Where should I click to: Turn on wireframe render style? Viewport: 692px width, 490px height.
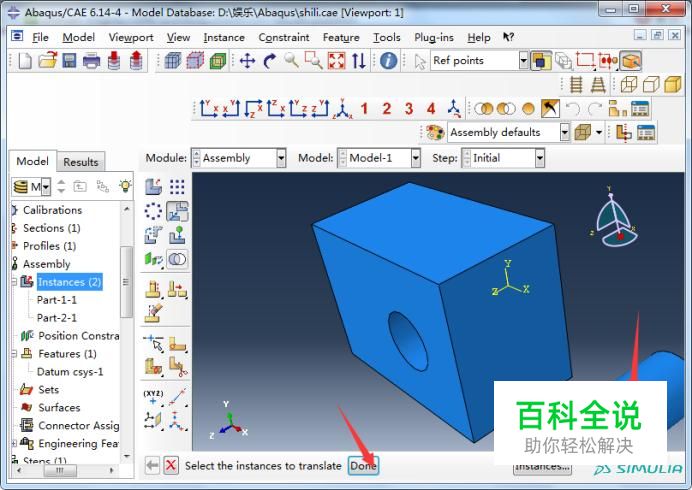pyautogui.click(x=629, y=84)
